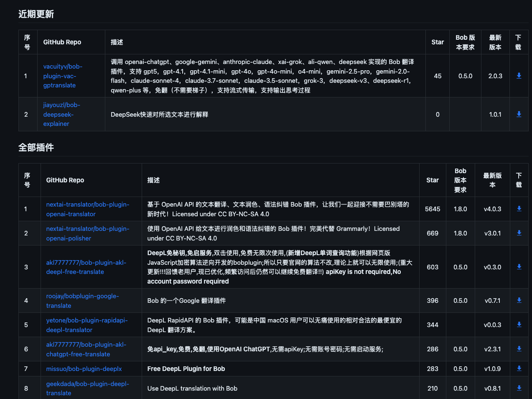The image size is (532, 399).
Task: Download bobplugin-google-translate v0.7.1
Action: pyautogui.click(x=519, y=300)
